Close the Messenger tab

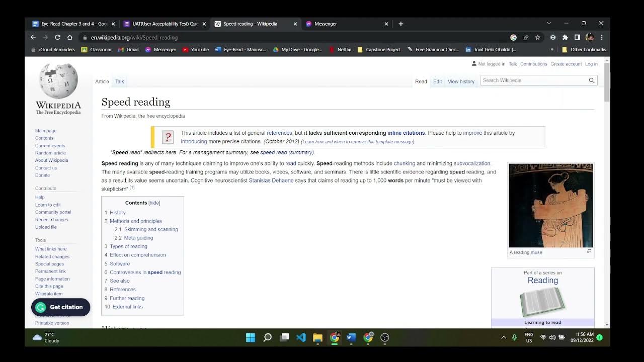pos(386,24)
